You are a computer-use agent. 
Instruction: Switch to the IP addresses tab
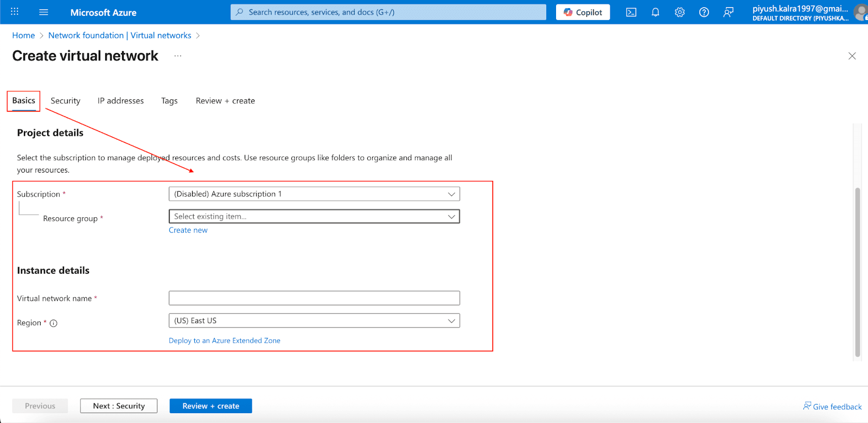click(120, 101)
